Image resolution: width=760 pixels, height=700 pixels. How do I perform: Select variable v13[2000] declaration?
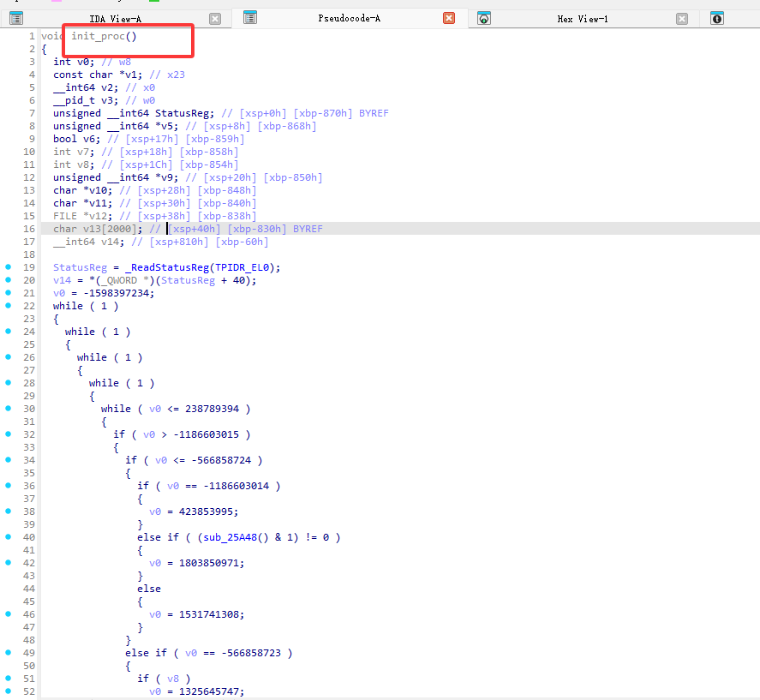coord(98,229)
